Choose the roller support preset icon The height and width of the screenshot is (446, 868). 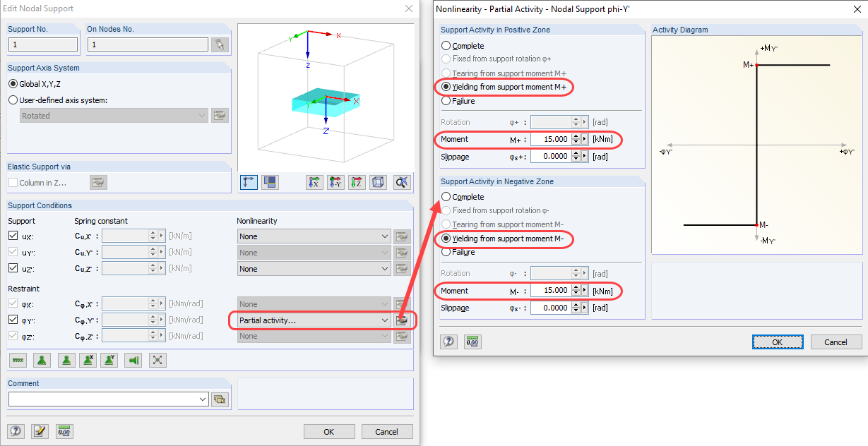(66, 361)
